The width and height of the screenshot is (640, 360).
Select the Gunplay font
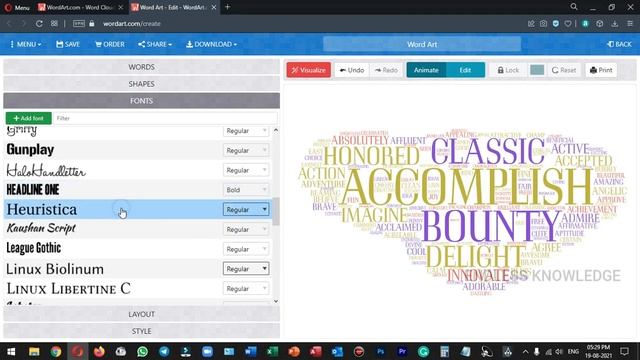tap(30, 150)
